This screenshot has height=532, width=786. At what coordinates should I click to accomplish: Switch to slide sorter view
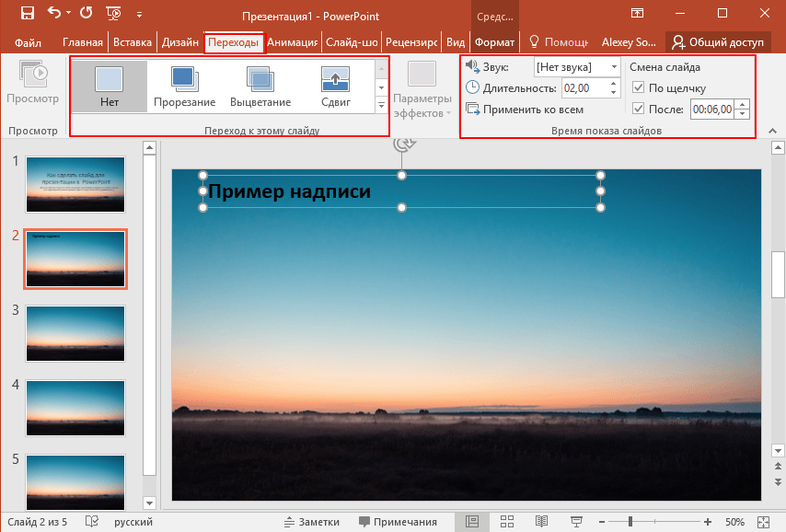click(505, 522)
